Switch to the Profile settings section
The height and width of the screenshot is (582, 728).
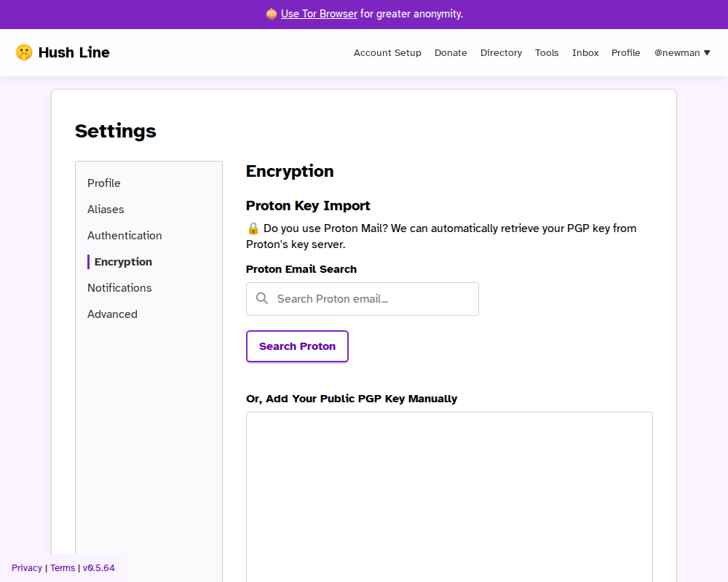coord(104,183)
